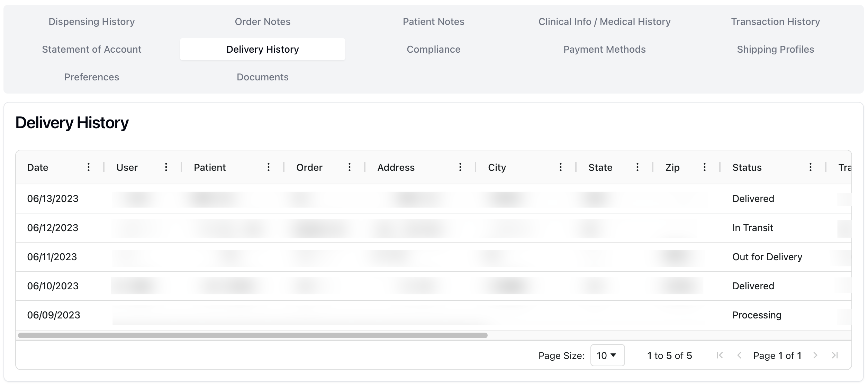868x386 pixels.
Task: Open the City column options menu
Action: click(x=561, y=167)
